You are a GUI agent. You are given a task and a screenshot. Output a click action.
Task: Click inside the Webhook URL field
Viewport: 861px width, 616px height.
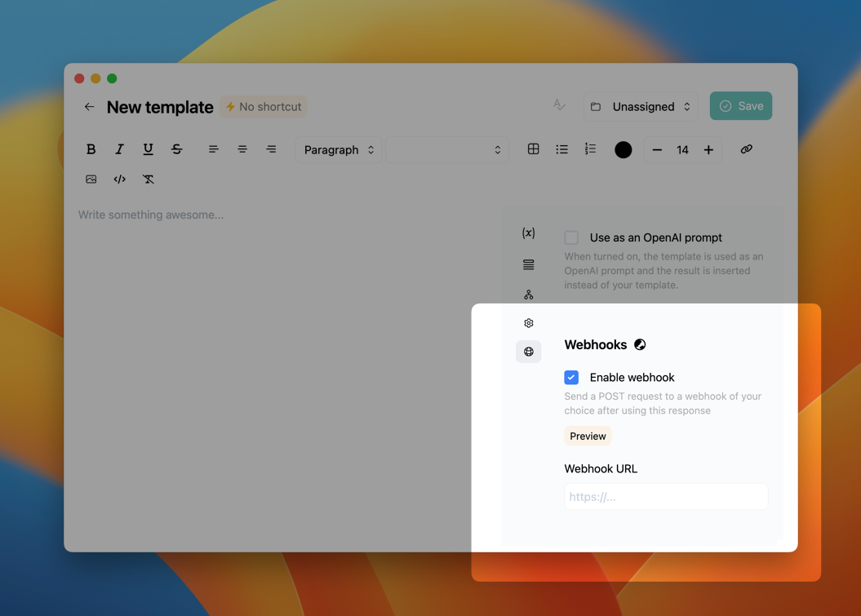tap(665, 496)
